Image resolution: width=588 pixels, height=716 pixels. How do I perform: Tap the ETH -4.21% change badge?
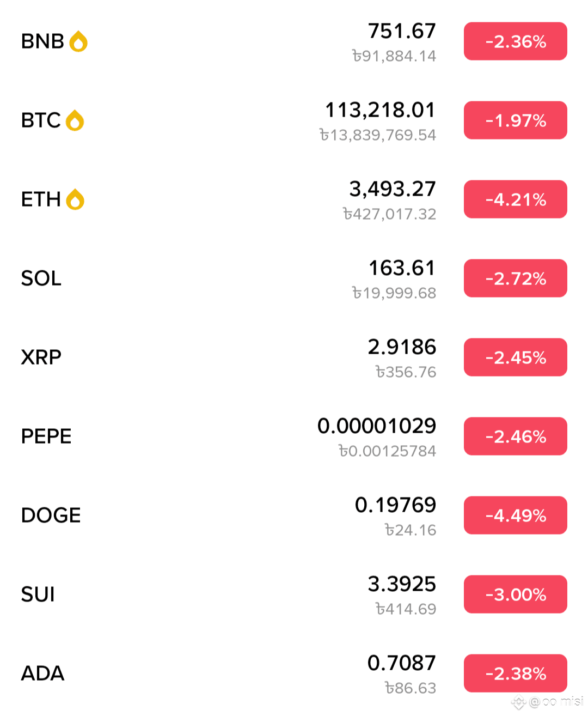point(515,199)
